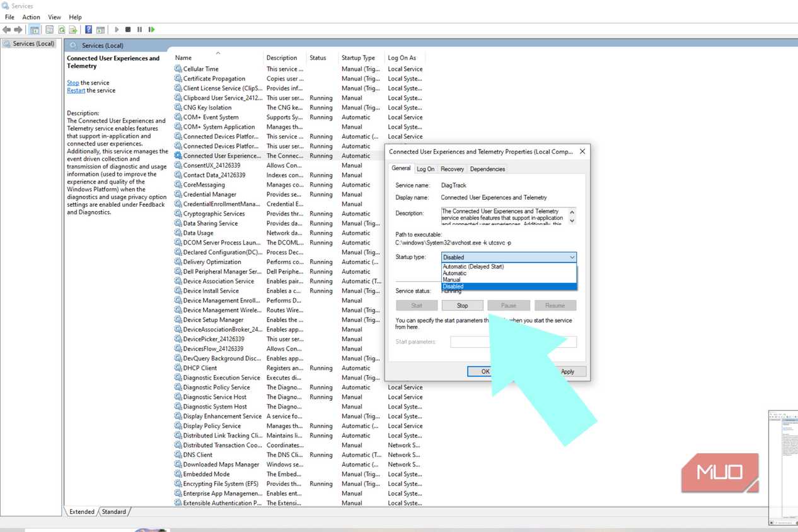This screenshot has height=532, width=798.
Task: Switch to the Extended view tab
Action: 82,512
